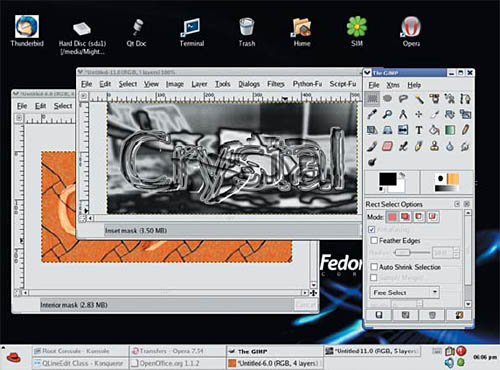Select the Clone stamp tool
Viewport: 500px width, 370px height.
tap(434, 146)
